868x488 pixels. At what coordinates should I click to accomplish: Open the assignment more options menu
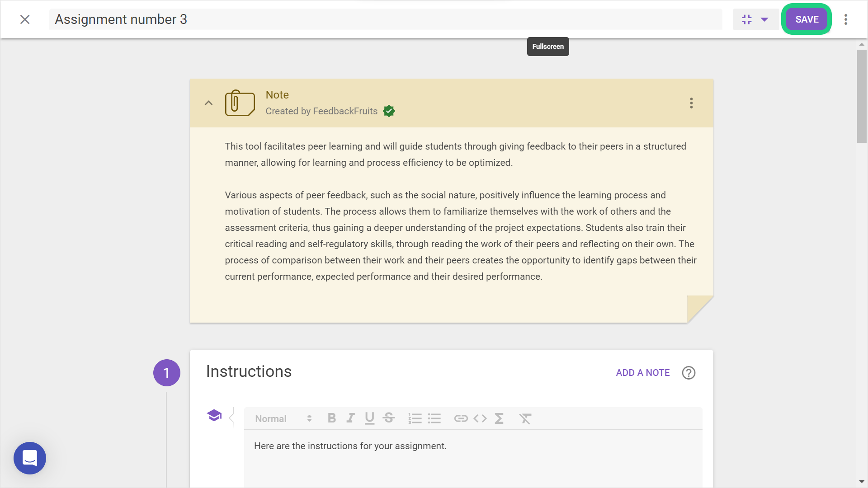(846, 19)
